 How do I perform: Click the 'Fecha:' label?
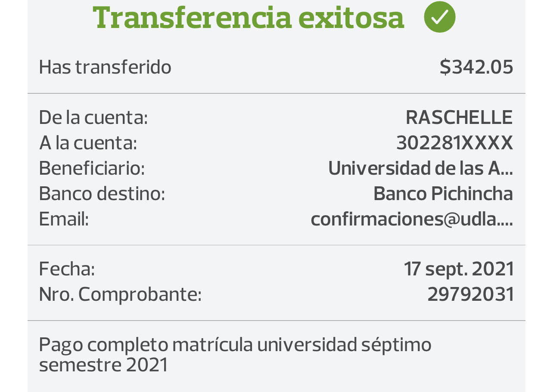67,269
